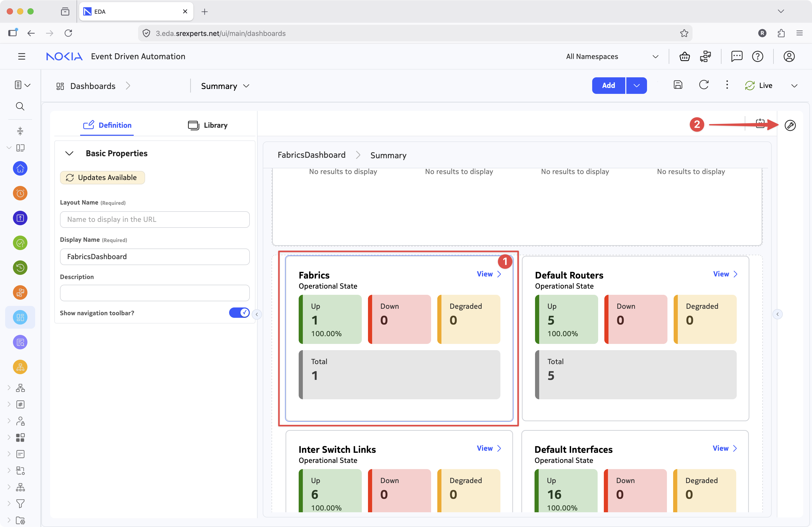The image size is (812, 527).
Task: Click the browser back arrow
Action: [x=31, y=33]
